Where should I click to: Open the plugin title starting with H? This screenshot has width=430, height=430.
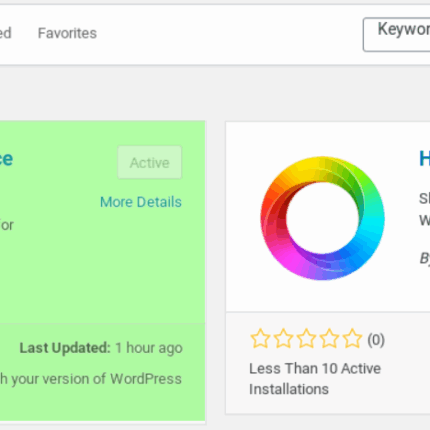424,159
